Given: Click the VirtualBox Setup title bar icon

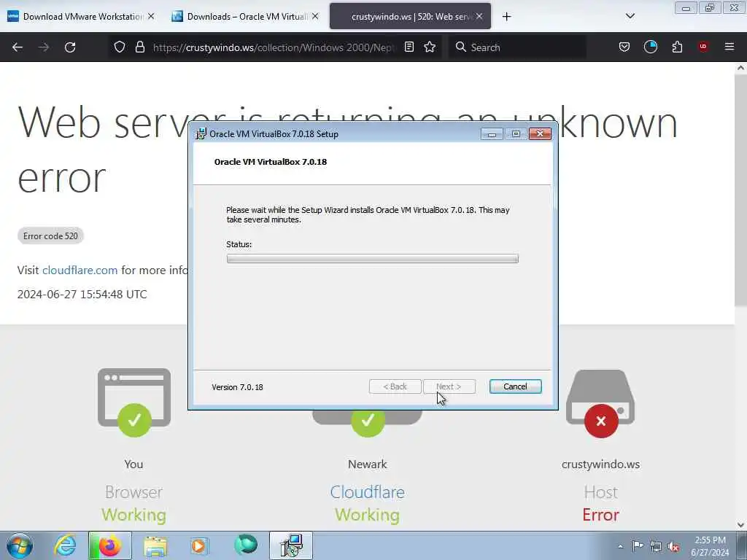Looking at the screenshot, I should pyautogui.click(x=201, y=134).
